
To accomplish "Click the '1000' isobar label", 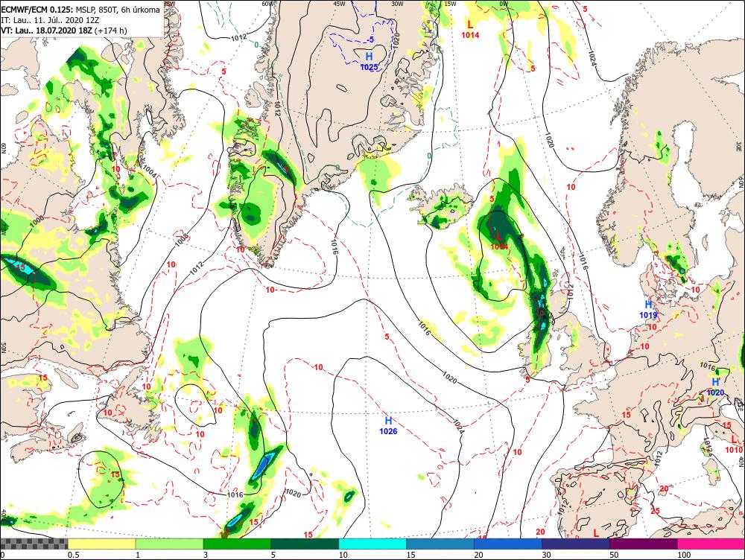I will tap(37, 220).
